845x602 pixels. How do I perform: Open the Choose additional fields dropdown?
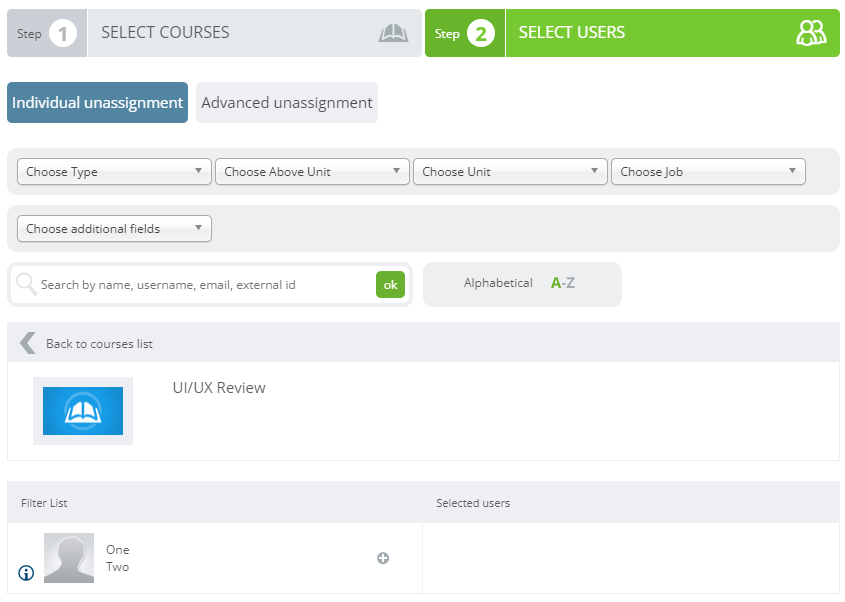click(x=113, y=228)
